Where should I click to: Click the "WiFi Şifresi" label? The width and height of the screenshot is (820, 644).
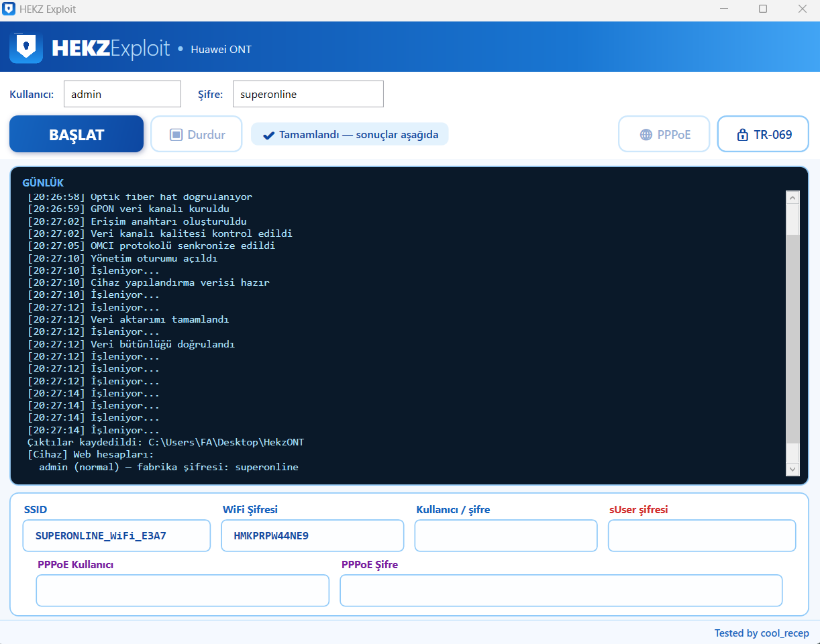(250, 509)
